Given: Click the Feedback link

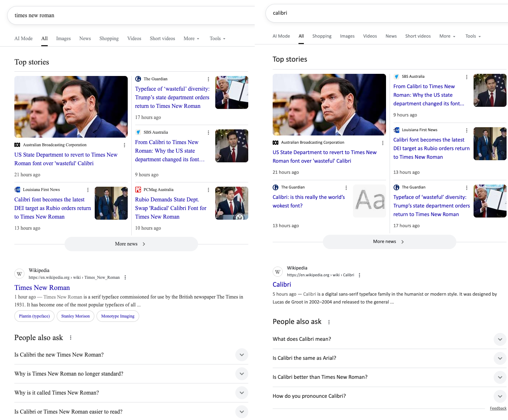Looking at the screenshot, I should 498,409.
